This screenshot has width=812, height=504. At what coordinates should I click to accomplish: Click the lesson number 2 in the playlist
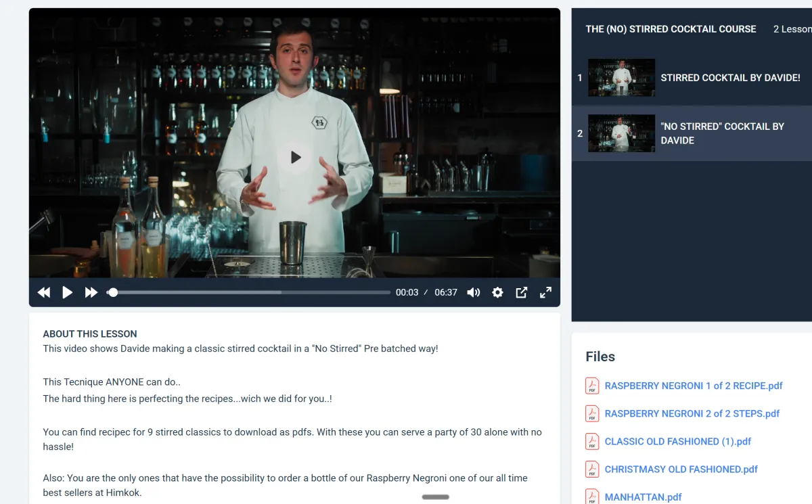coord(579,133)
